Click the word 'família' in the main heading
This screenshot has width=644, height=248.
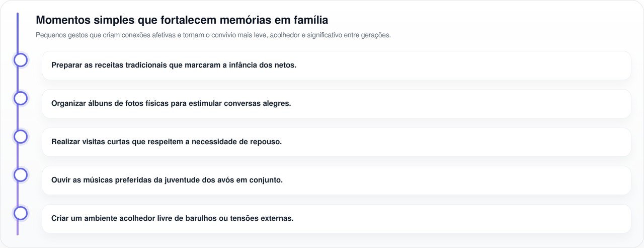point(311,20)
